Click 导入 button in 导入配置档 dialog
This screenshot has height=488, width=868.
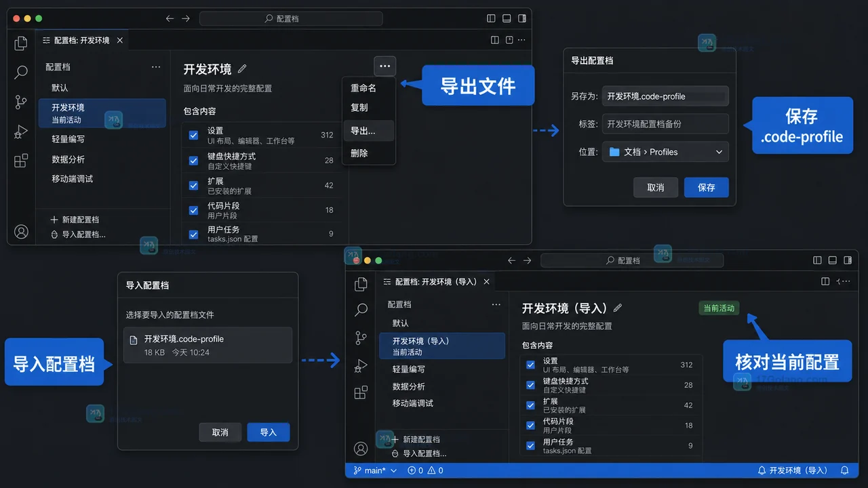point(269,432)
